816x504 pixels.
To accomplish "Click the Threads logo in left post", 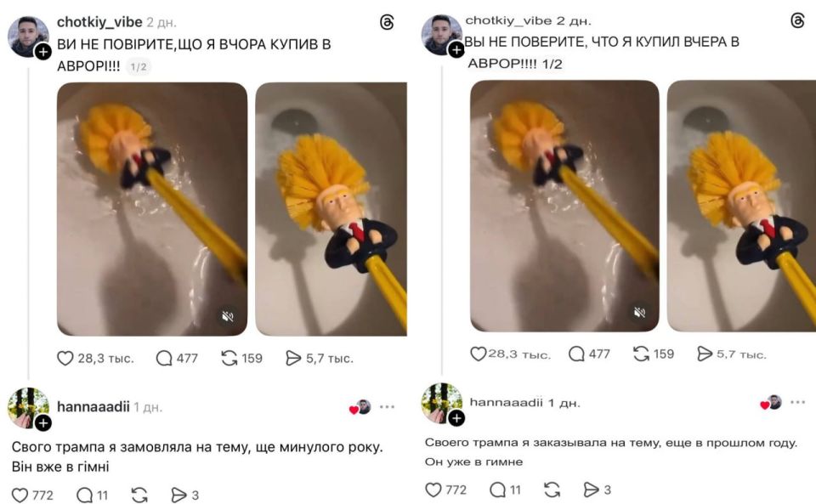I will pyautogui.click(x=387, y=22).
